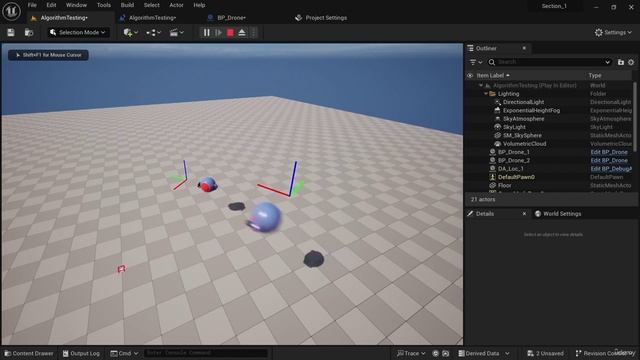The image size is (640, 360).
Task: Open the Tools menu
Action: tap(104, 5)
